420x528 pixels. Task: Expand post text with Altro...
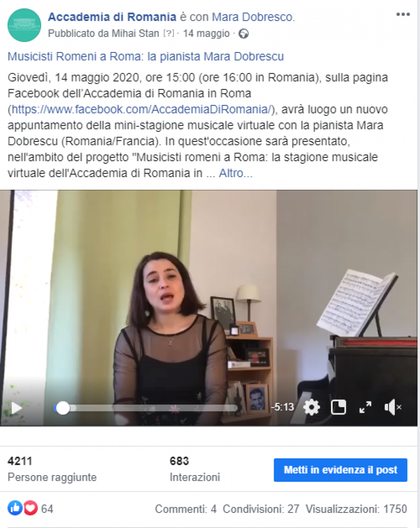[x=235, y=173]
